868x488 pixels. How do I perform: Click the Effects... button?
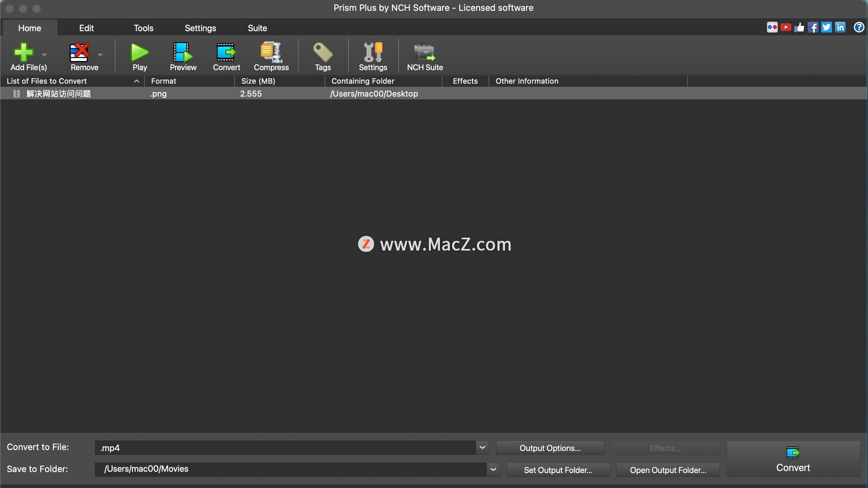point(665,448)
